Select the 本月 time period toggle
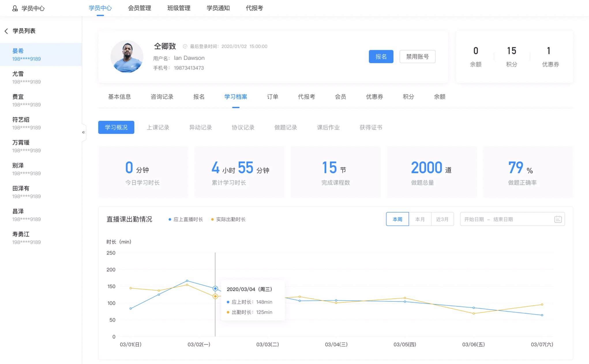Image resolution: width=589 pixels, height=364 pixels. pos(419,219)
